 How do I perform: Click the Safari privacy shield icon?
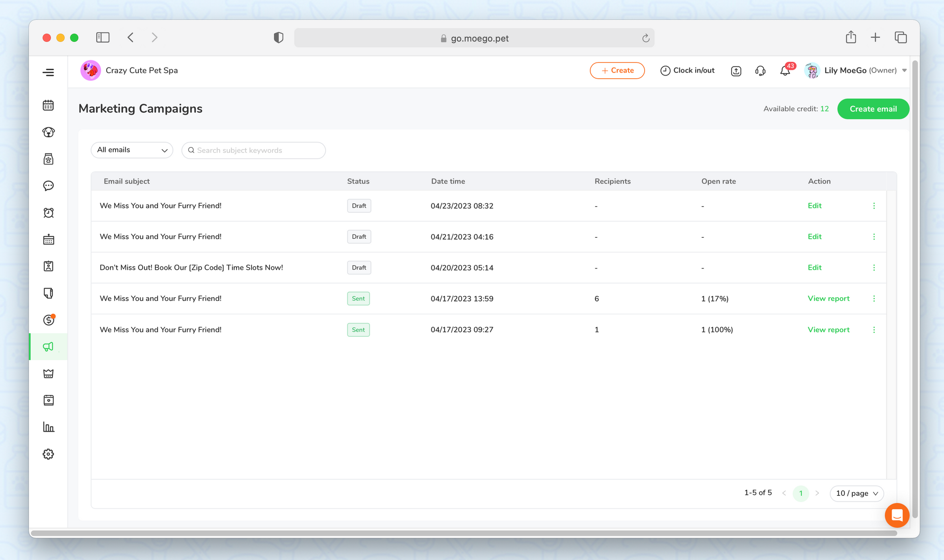(x=278, y=37)
